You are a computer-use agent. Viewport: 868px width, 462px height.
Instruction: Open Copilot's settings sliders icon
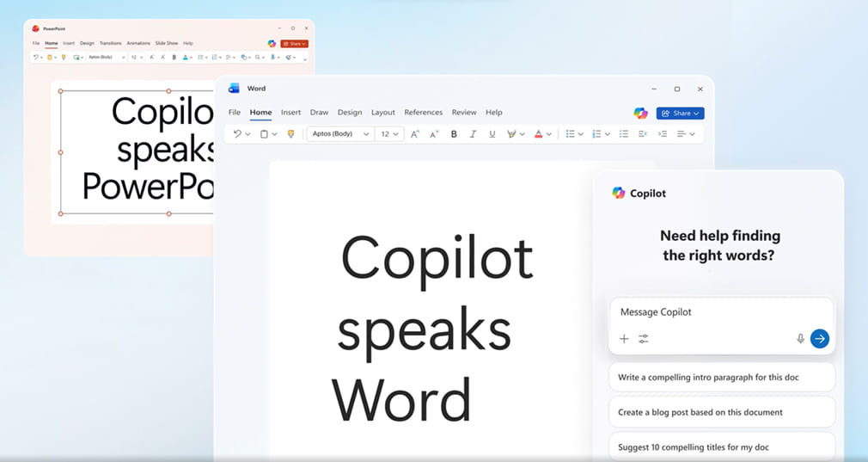pos(644,339)
